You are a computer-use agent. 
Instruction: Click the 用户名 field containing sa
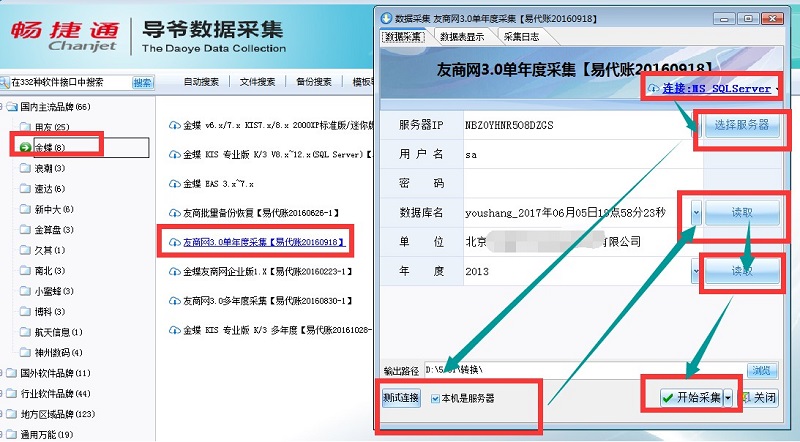(x=583, y=154)
